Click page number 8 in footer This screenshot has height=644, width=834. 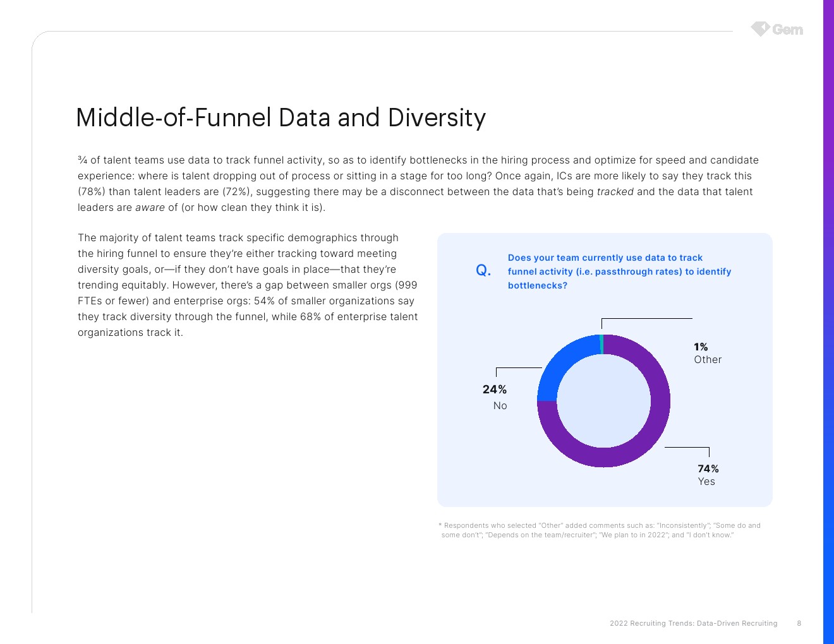(799, 623)
